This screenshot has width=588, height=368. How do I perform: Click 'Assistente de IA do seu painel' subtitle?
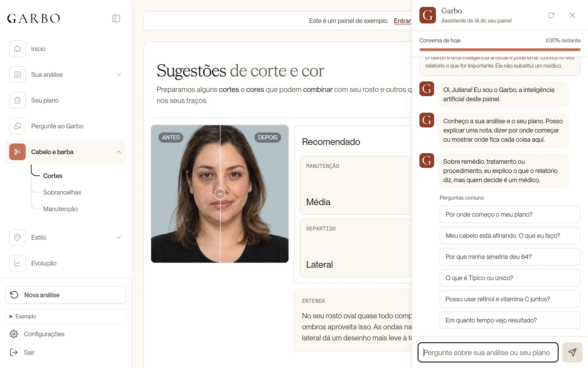[476, 21]
